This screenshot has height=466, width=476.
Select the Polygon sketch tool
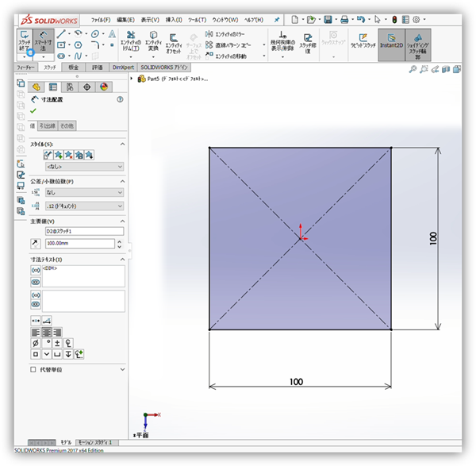(x=79, y=45)
